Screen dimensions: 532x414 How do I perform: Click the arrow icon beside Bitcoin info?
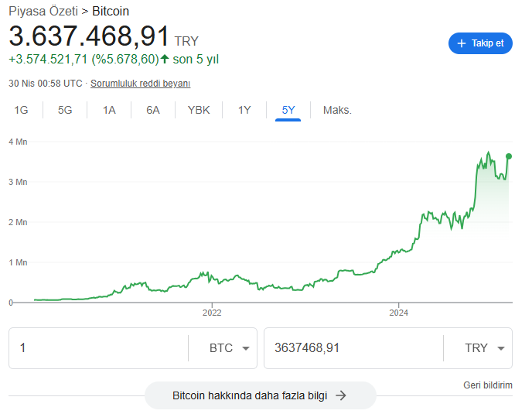point(340,395)
